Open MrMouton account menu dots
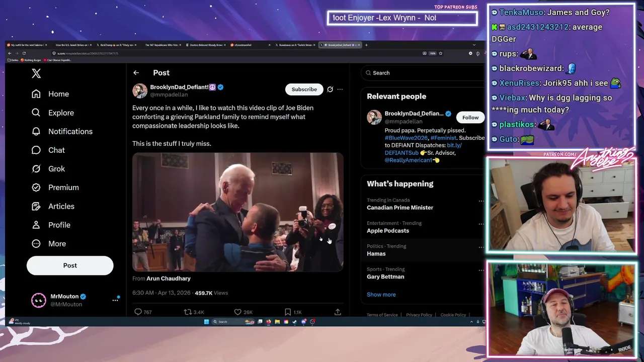 [115, 300]
